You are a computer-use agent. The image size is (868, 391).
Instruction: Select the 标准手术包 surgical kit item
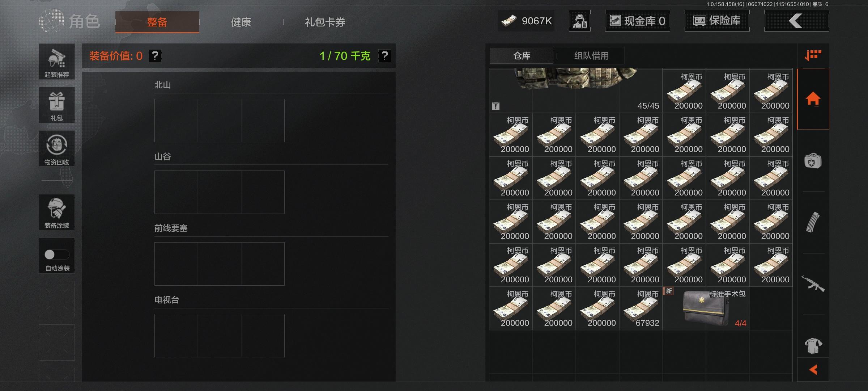pyautogui.click(x=706, y=308)
